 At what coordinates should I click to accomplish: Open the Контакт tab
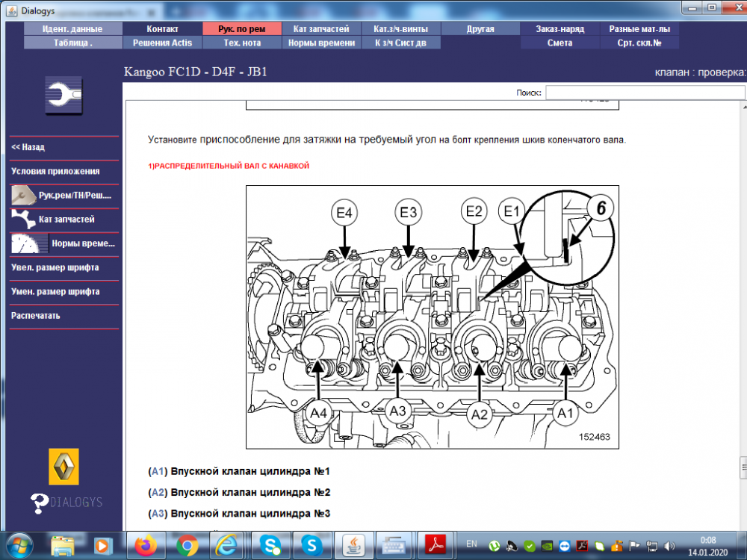pyautogui.click(x=162, y=28)
